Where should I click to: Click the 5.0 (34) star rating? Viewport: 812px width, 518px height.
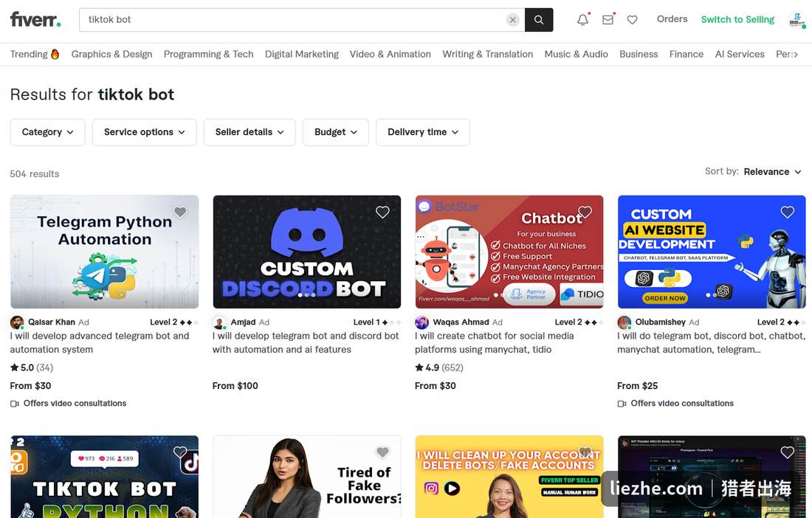(32, 367)
